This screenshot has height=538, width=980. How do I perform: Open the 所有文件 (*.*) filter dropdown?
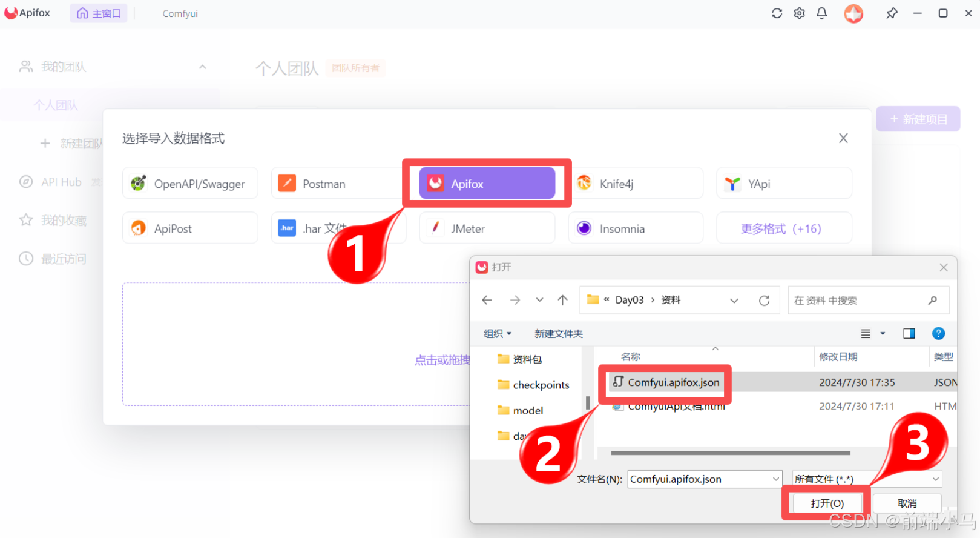[x=867, y=479]
